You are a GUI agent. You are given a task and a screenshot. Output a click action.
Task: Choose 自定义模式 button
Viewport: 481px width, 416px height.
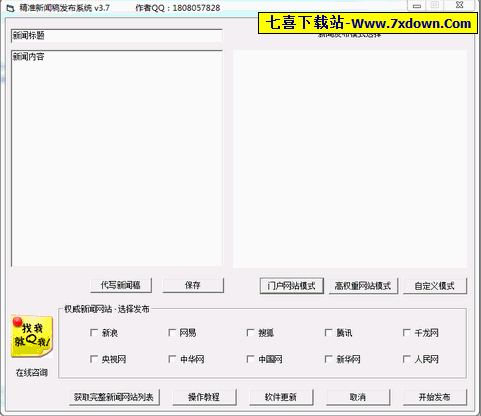point(435,286)
